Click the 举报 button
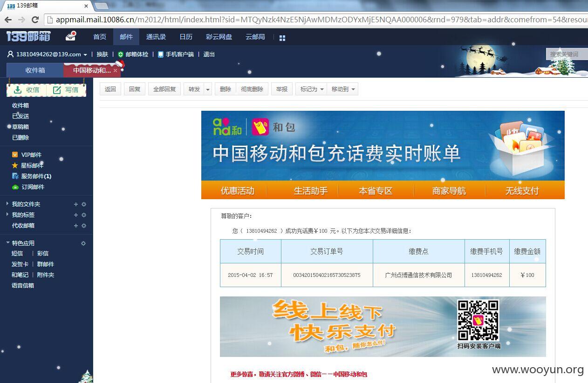Image resolution: width=588 pixels, height=383 pixels. [x=282, y=89]
